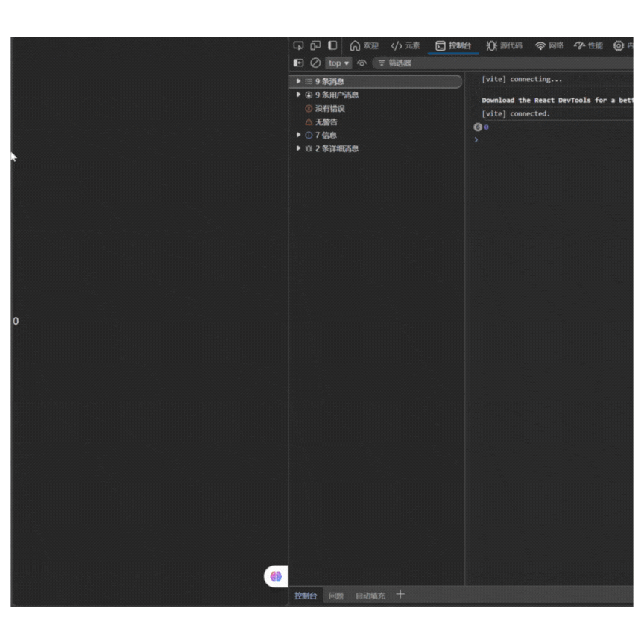The height and width of the screenshot is (644, 644).
Task: Click the repeat count badge 6
Action: [477, 127]
